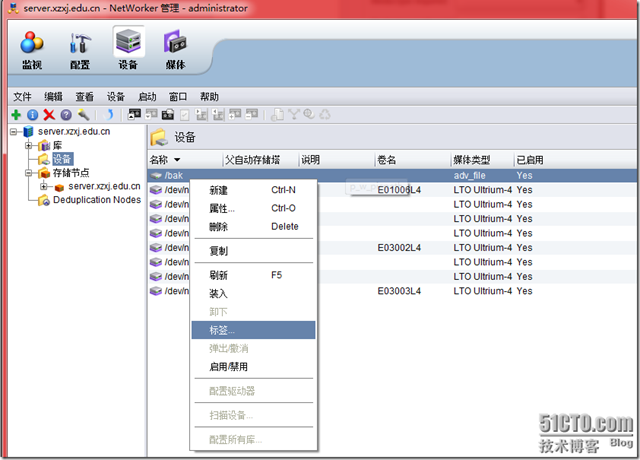Click volume name E03003L4

click(x=399, y=291)
